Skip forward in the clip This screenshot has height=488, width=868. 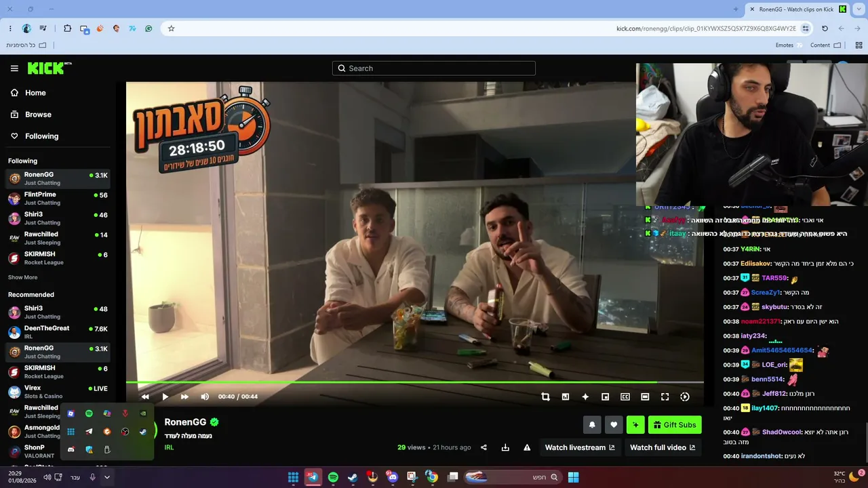(184, 396)
